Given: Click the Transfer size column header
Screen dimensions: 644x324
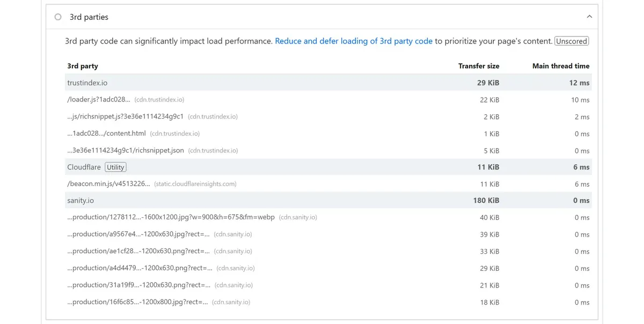Looking at the screenshot, I should coord(479,66).
